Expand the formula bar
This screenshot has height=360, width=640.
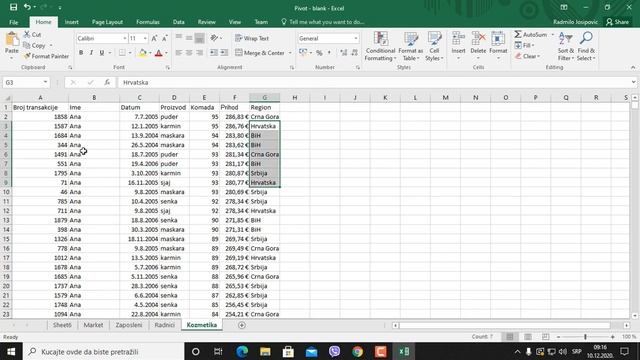pyautogui.click(x=633, y=82)
